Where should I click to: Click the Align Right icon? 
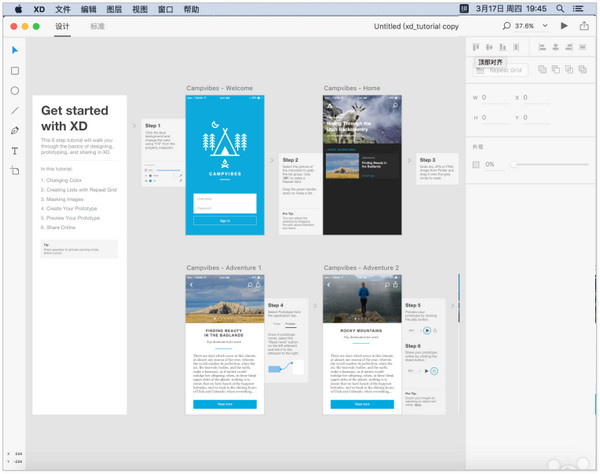(569, 47)
